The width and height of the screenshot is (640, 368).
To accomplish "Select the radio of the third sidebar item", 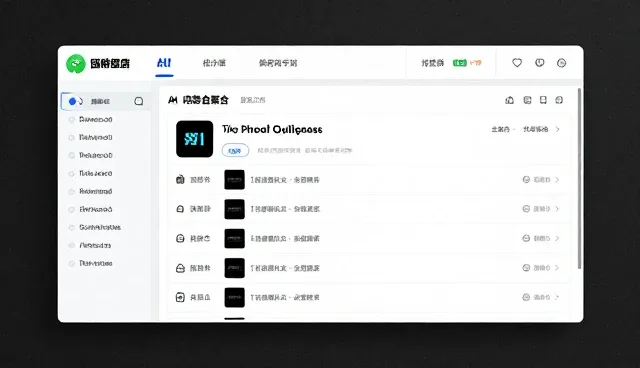I will 72,137.
